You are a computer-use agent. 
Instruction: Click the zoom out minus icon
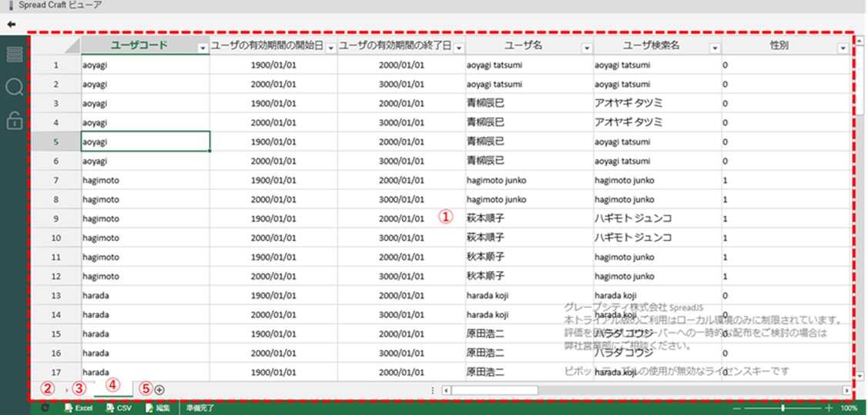pos(737,408)
